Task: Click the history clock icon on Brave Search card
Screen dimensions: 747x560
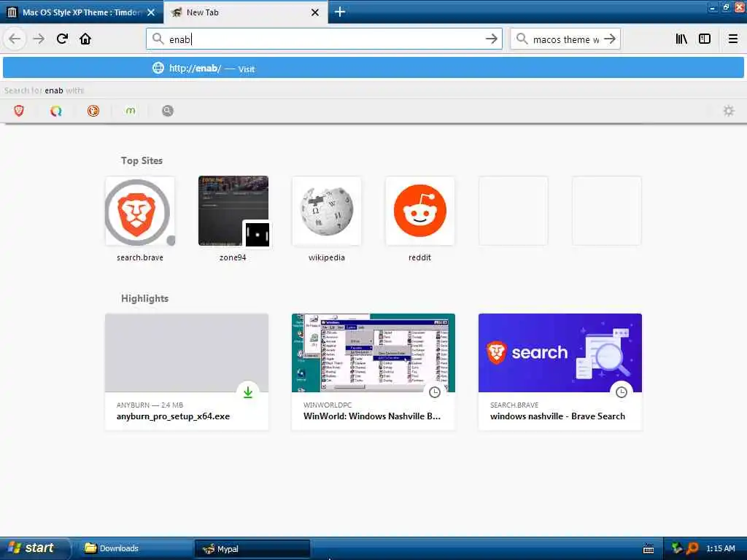Action: pos(622,392)
